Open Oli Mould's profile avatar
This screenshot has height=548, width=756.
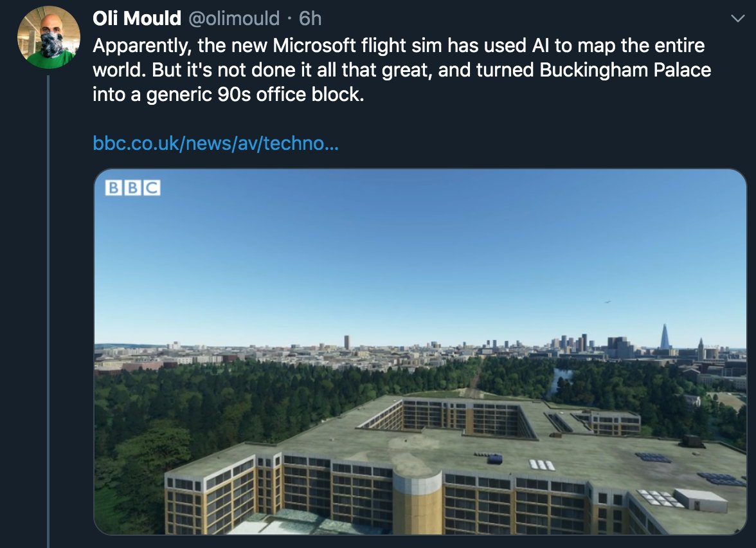[x=49, y=37]
